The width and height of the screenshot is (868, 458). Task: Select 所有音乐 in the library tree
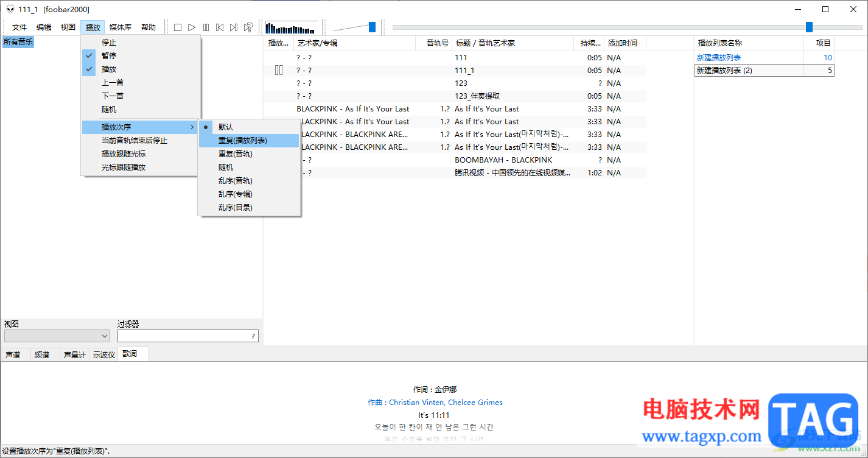coord(18,42)
